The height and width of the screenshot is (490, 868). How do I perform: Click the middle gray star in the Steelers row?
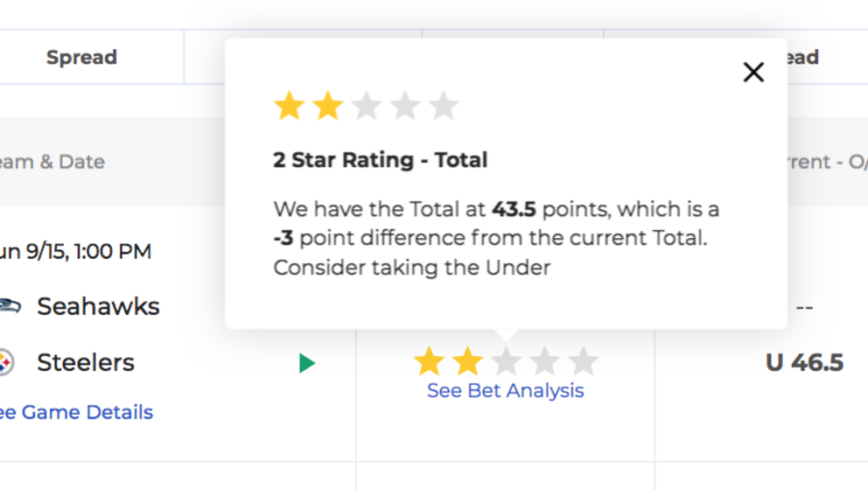pyautogui.click(x=506, y=361)
